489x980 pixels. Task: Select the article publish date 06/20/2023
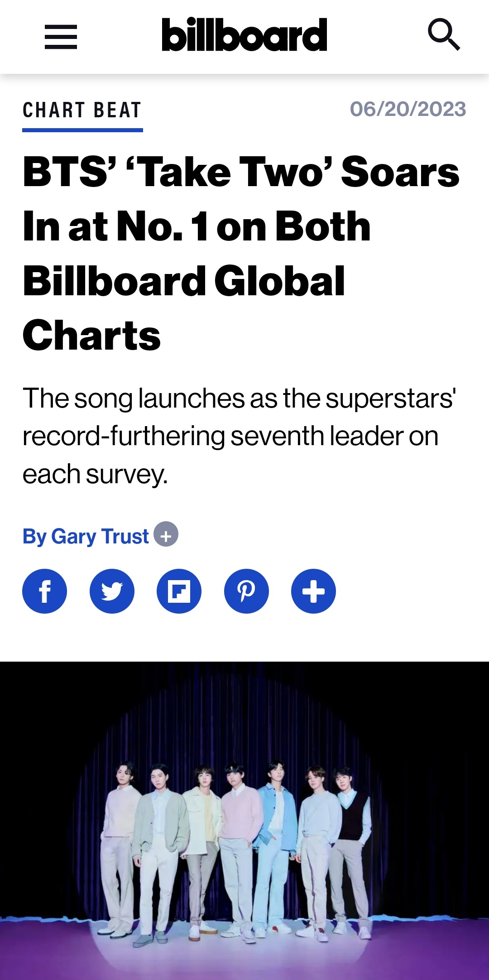coord(408,109)
